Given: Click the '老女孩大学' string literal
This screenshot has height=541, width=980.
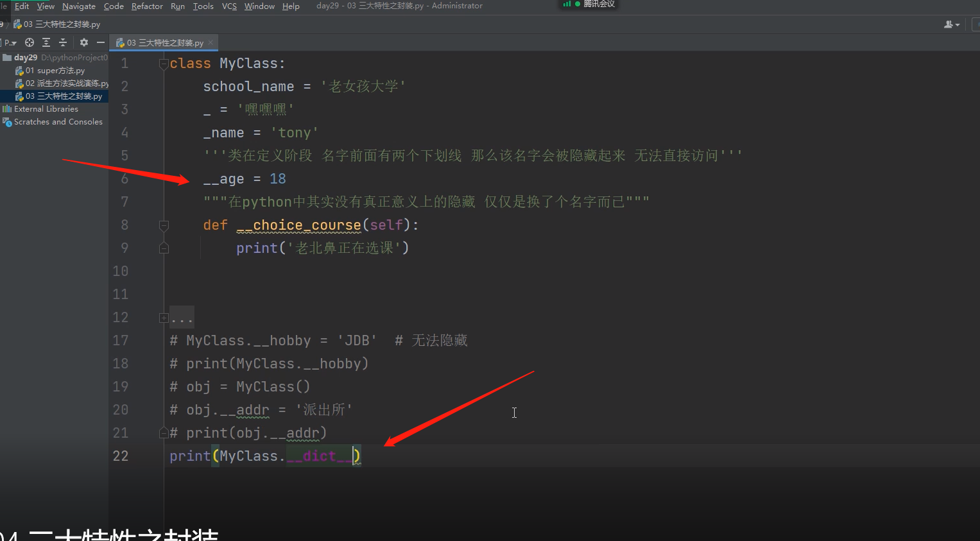Looking at the screenshot, I should [x=363, y=87].
